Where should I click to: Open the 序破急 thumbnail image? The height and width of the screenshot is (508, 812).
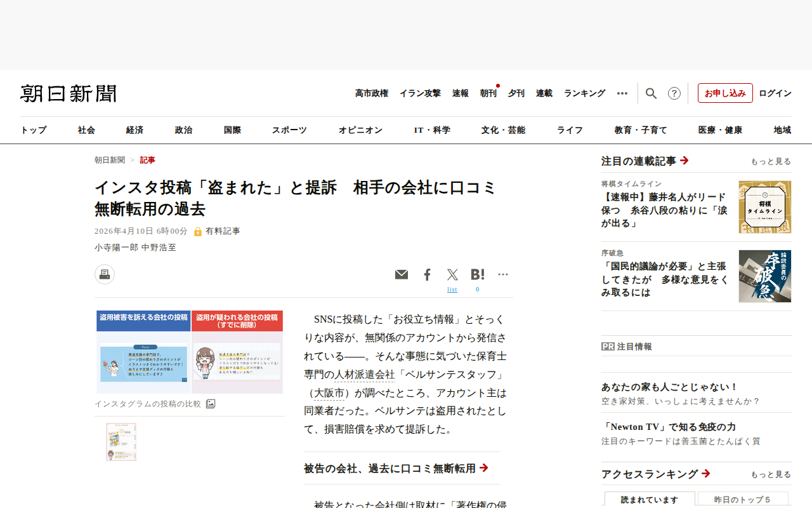click(x=765, y=276)
